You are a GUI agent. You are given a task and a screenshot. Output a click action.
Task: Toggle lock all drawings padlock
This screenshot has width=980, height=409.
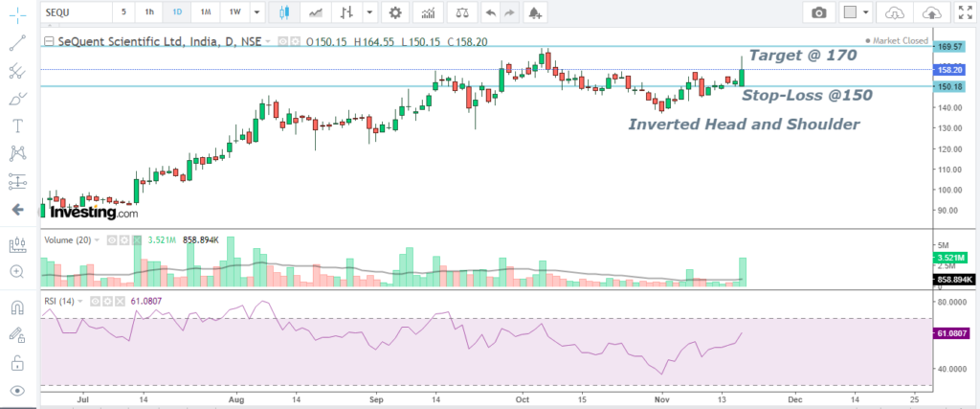pyautogui.click(x=16, y=363)
